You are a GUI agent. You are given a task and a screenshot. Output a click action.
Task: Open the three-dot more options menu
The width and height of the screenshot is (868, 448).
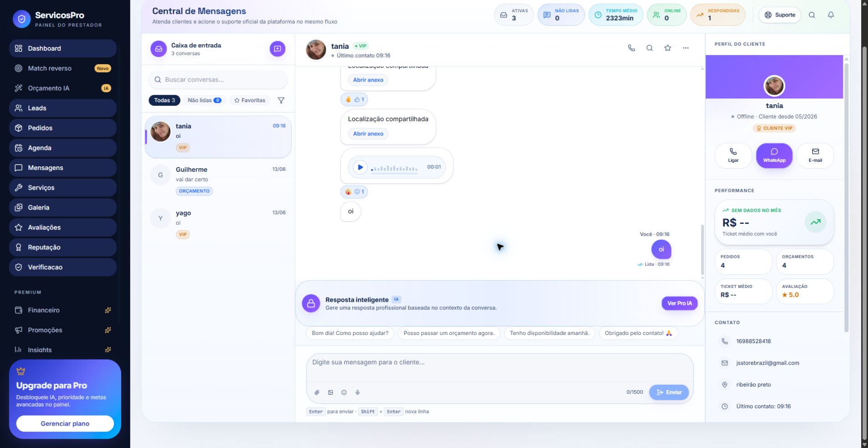(686, 48)
